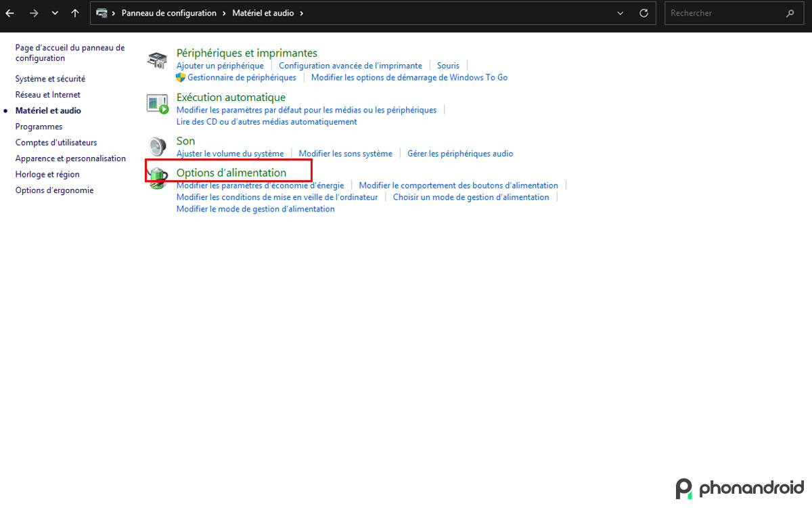The height and width of the screenshot is (508, 812).
Task: Open the Programmes category in sidebar
Action: [38, 126]
